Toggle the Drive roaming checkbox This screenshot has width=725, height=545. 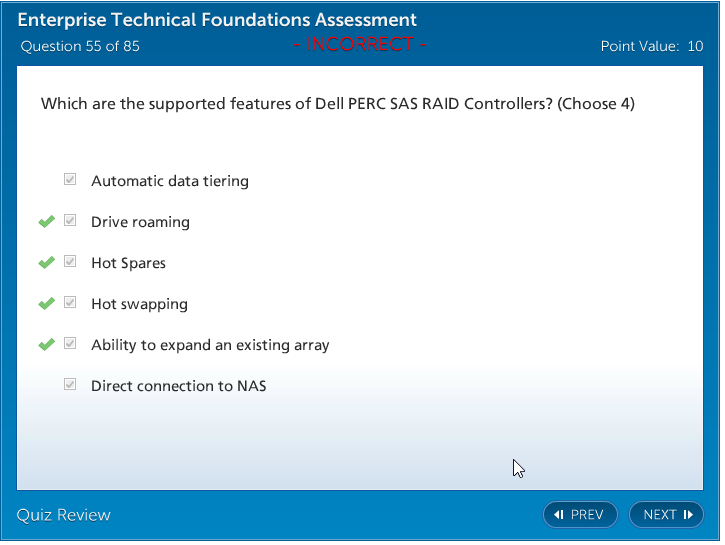pos(70,221)
